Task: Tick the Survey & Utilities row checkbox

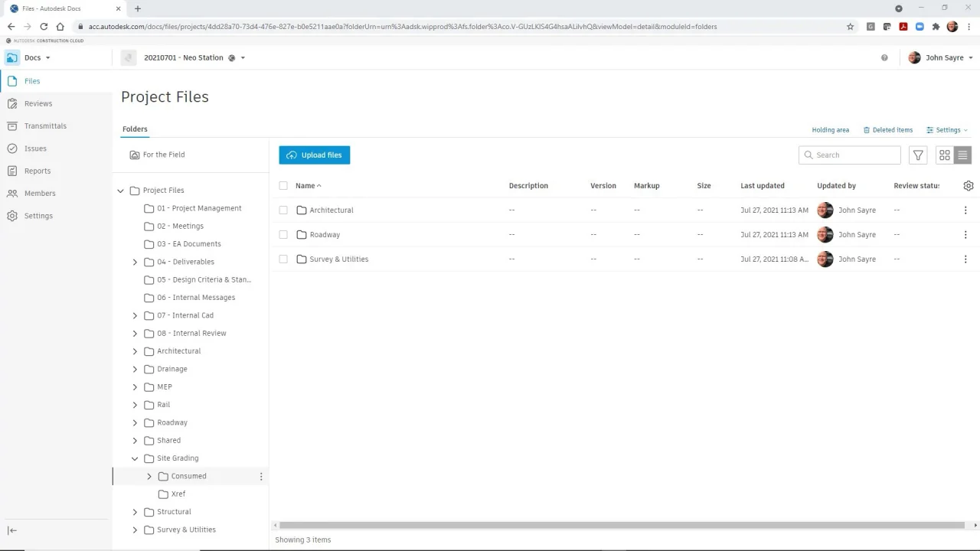Action: pos(283,259)
